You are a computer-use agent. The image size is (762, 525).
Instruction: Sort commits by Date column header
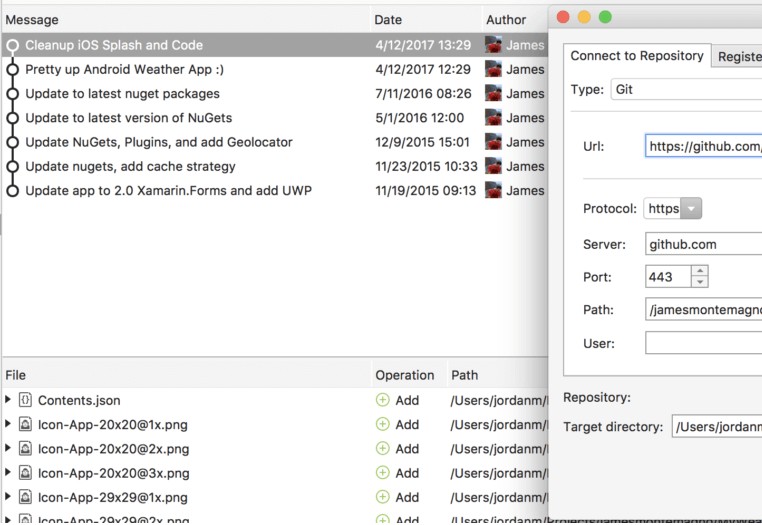click(x=388, y=19)
